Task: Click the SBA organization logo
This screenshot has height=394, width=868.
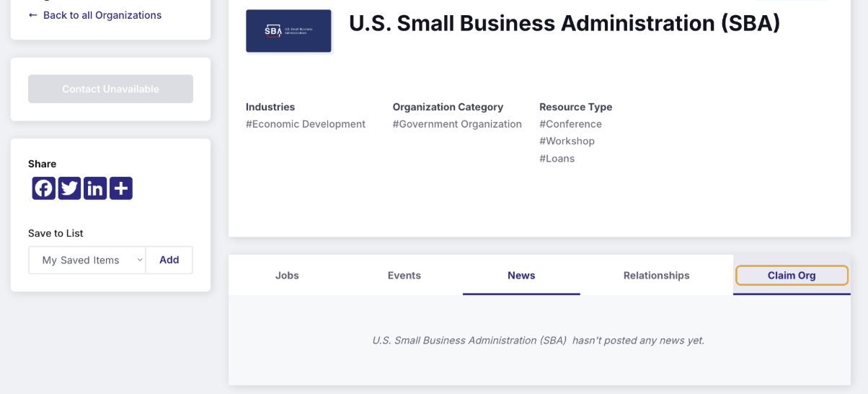Action: [288, 31]
